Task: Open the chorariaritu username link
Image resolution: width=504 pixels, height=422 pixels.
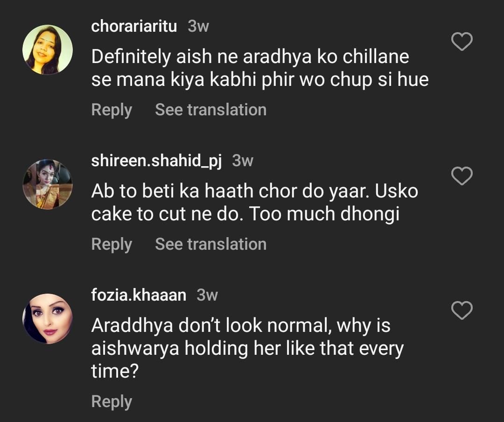Action: [134, 27]
